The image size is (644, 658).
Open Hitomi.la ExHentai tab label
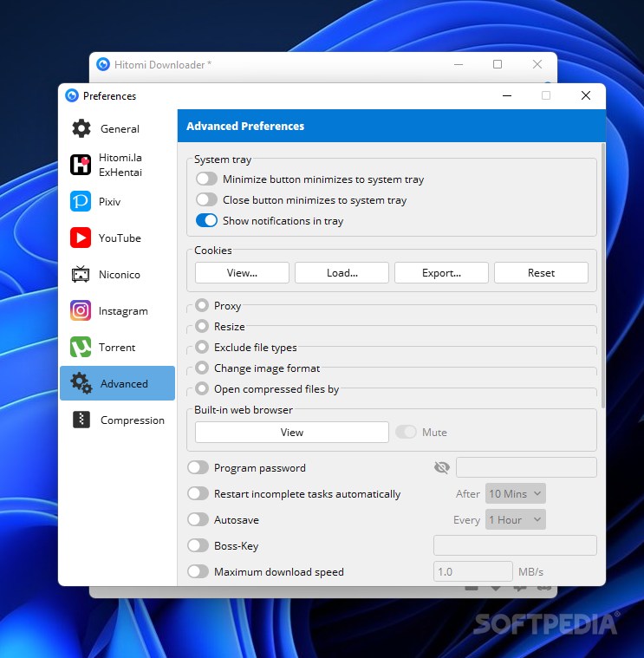(120, 165)
